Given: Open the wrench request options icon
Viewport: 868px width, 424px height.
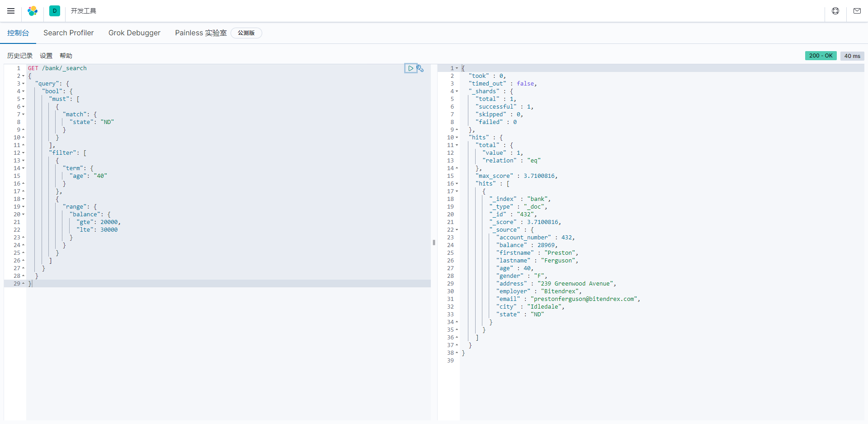Looking at the screenshot, I should 420,68.
